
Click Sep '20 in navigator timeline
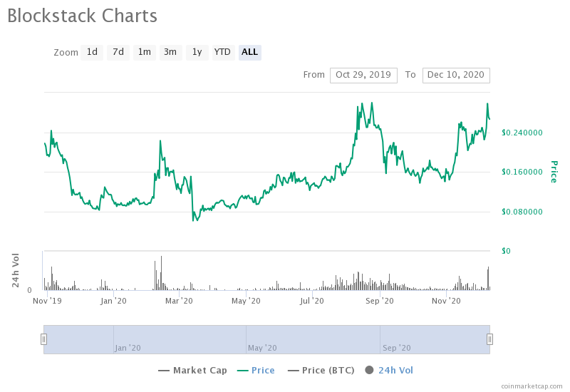tap(396, 348)
